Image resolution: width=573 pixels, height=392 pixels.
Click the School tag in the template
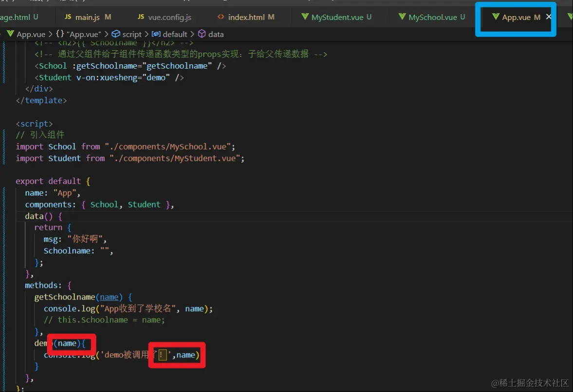pos(53,66)
